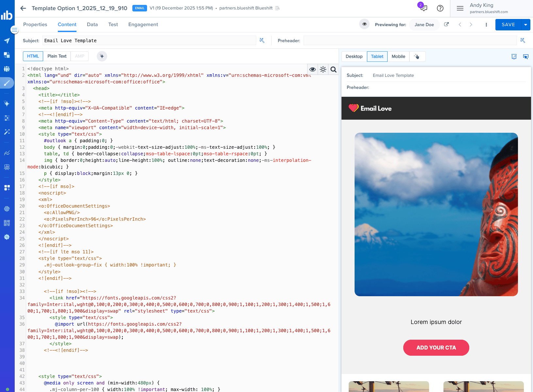The height and width of the screenshot is (392, 533).
Task: Click the <title></title> code line
Action: tap(59, 95)
